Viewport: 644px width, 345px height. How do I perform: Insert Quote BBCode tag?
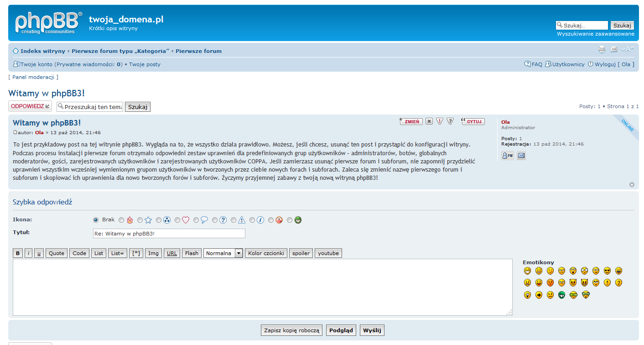click(x=57, y=253)
